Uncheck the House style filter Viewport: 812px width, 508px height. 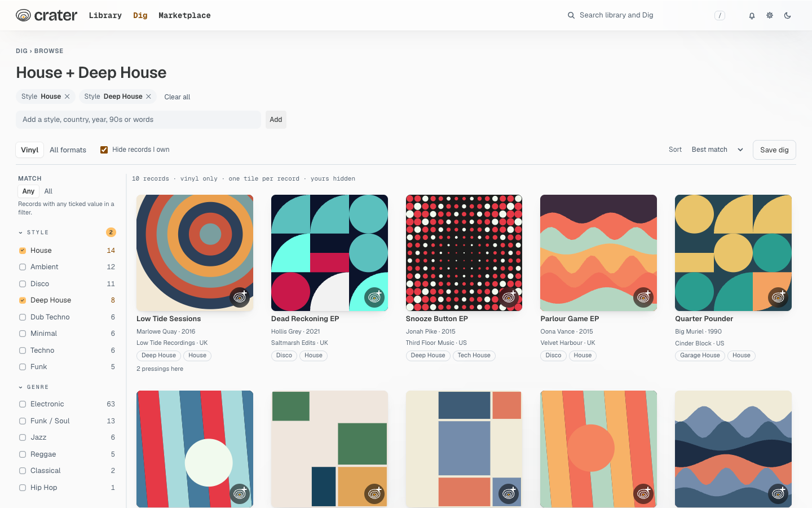coord(23,251)
